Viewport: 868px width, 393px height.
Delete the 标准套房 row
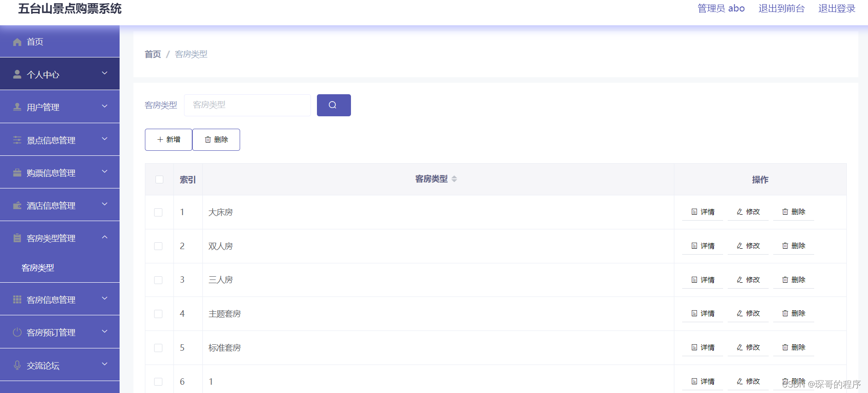point(793,347)
